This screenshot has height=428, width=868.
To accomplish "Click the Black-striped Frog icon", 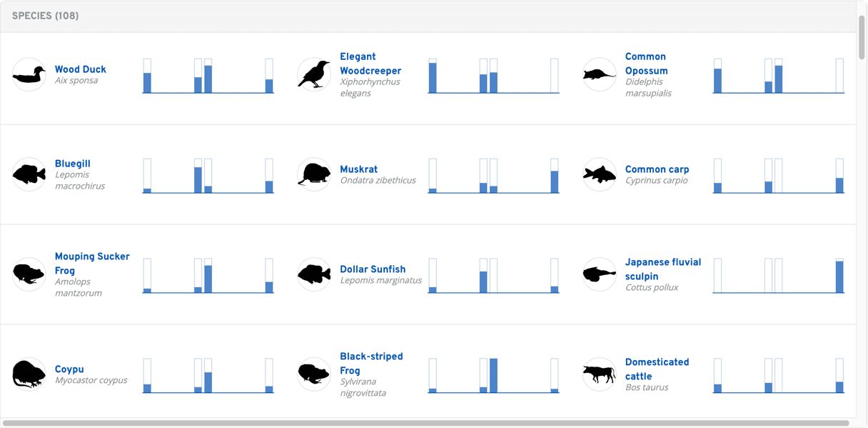I will point(314,374).
